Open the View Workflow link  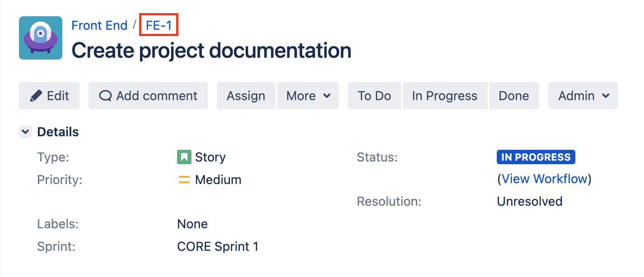tap(544, 179)
